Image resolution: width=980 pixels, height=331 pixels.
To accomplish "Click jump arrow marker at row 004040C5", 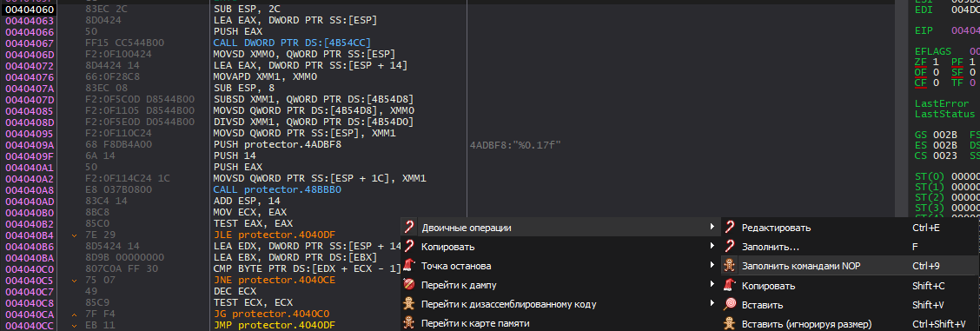I will click(x=75, y=280).
